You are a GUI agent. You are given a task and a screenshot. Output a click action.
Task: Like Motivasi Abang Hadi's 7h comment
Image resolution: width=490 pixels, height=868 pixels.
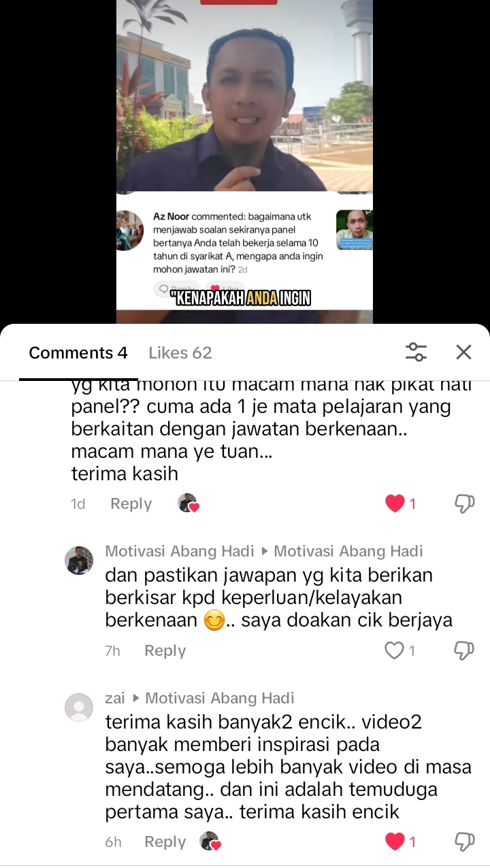click(395, 650)
